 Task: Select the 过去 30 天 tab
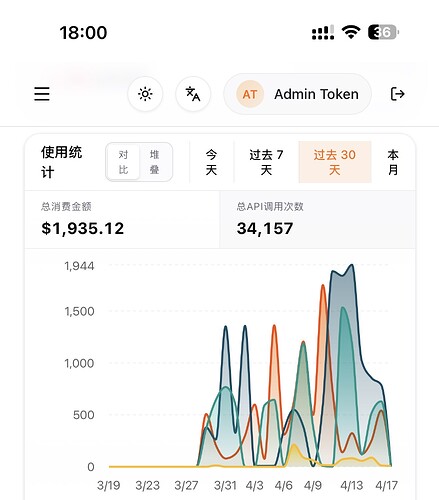click(x=335, y=162)
